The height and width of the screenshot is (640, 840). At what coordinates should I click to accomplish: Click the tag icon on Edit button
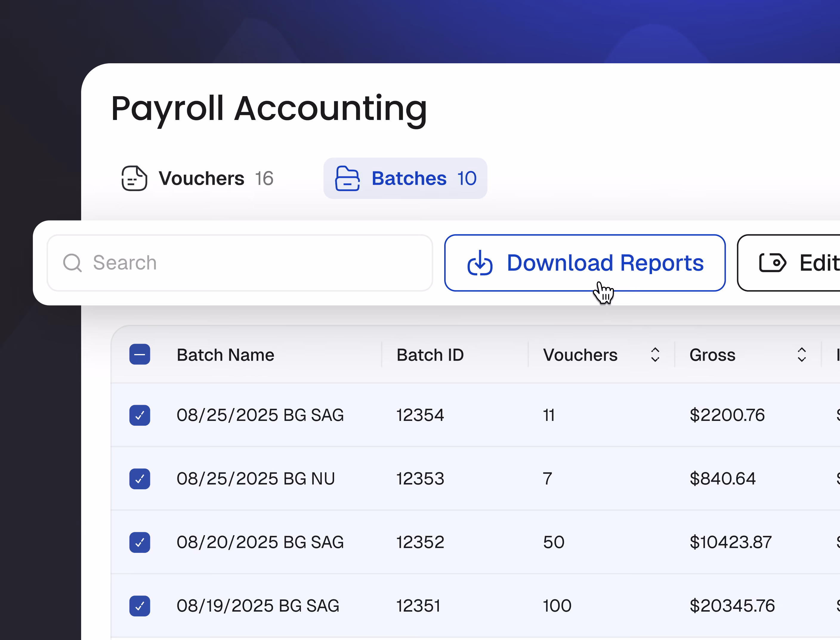tap(772, 263)
